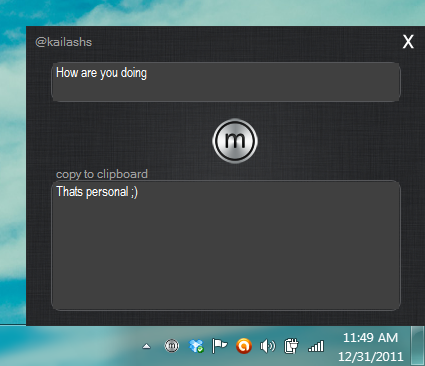Click the empty taskbar area left of tray arrow
The height and width of the screenshot is (366, 425).
[x=68, y=346]
